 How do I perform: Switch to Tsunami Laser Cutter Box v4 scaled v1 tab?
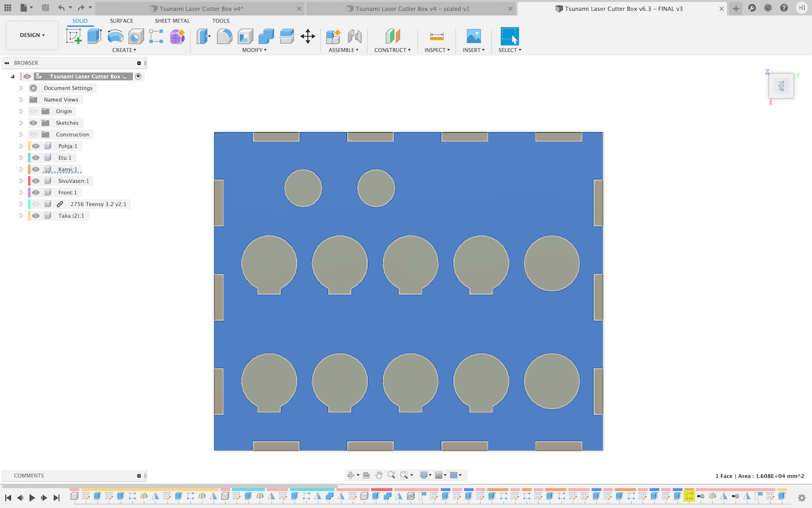pos(412,9)
